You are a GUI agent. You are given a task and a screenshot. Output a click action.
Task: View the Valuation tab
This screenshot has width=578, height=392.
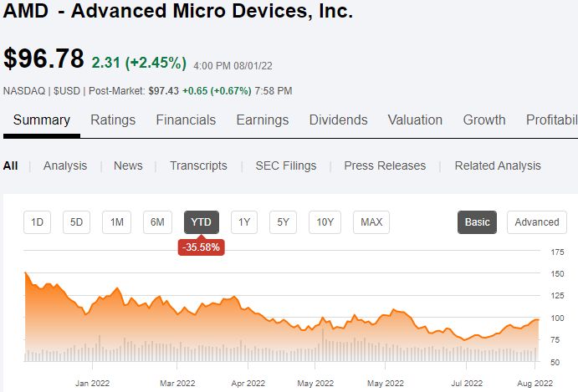[x=415, y=120]
